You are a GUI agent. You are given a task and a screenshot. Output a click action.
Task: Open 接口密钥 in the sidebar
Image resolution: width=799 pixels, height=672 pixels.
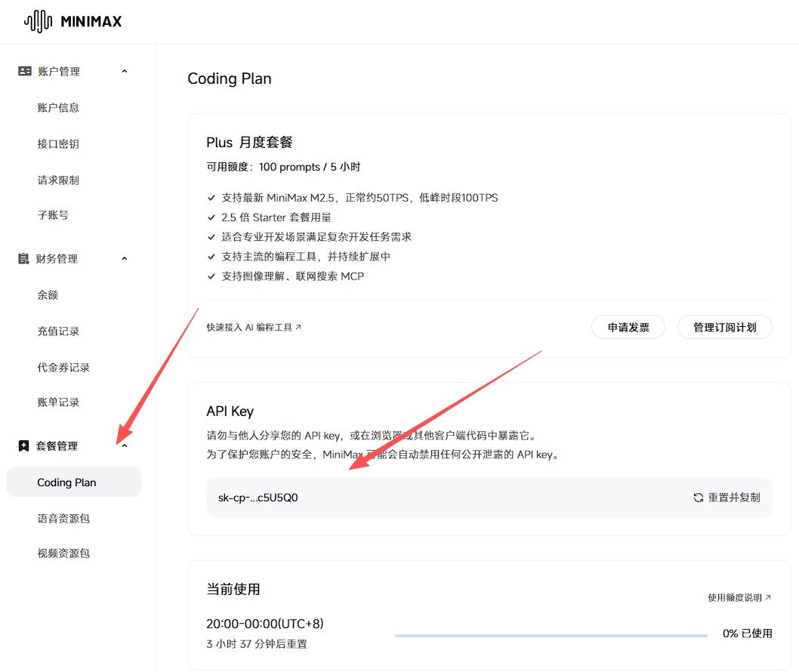pyautogui.click(x=58, y=143)
